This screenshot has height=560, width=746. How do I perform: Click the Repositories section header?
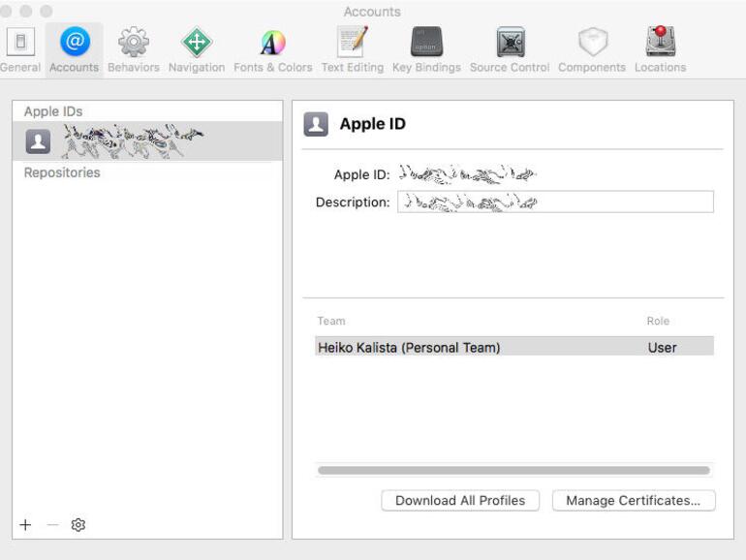point(62,172)
